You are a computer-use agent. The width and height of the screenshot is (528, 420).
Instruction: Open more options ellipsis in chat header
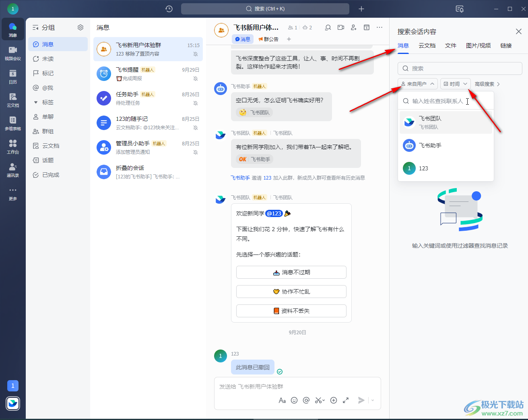(x=379, y=27)
